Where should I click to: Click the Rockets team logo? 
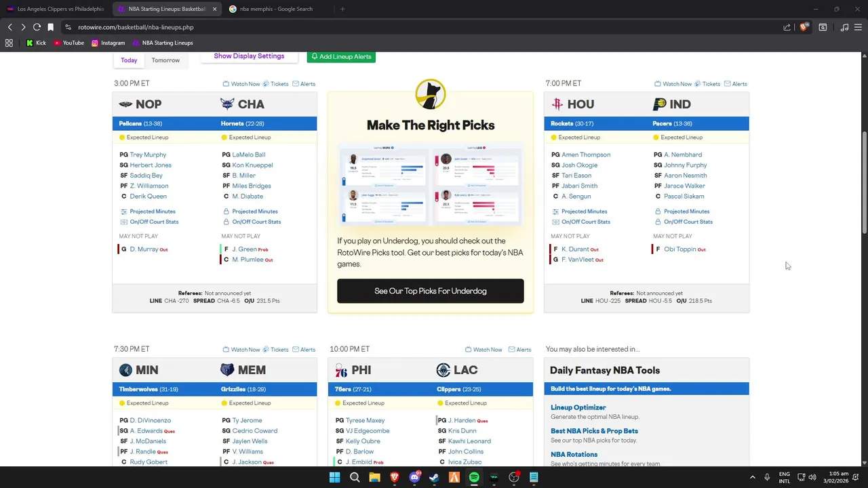(x=557, y=104)
